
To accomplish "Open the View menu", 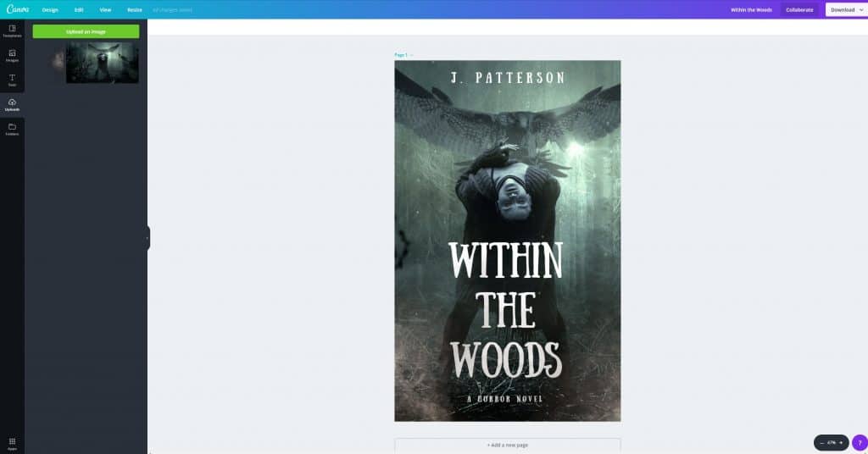I will point(105,10).
